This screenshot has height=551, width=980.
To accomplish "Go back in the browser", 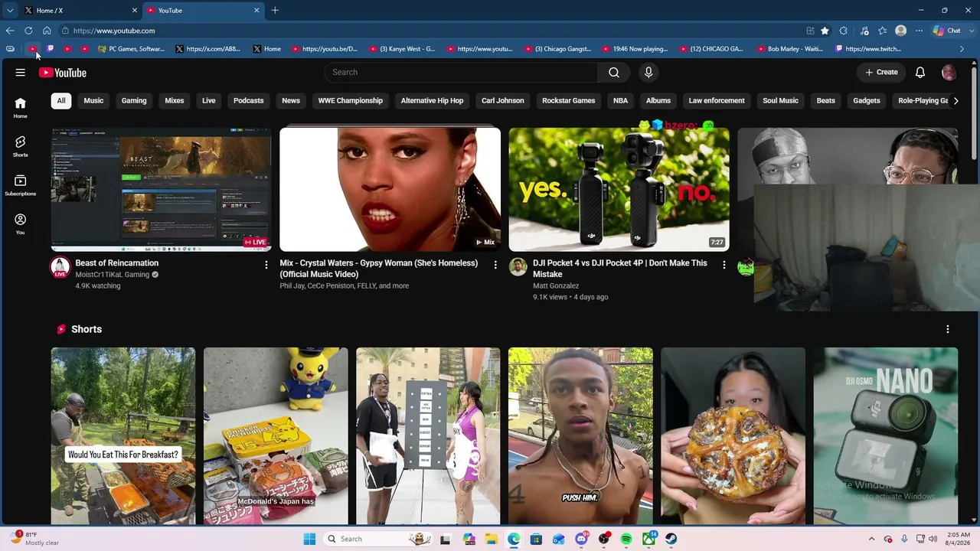I will [10, 31].
